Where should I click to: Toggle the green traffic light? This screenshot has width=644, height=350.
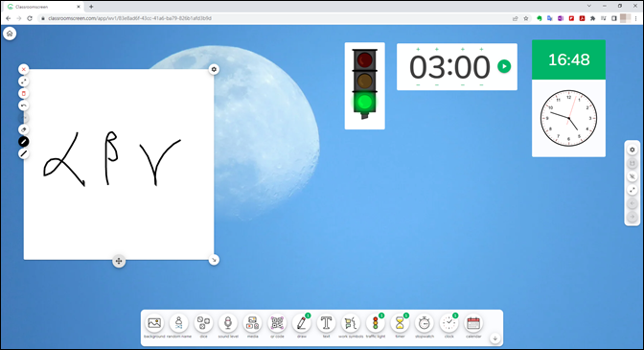365,102
